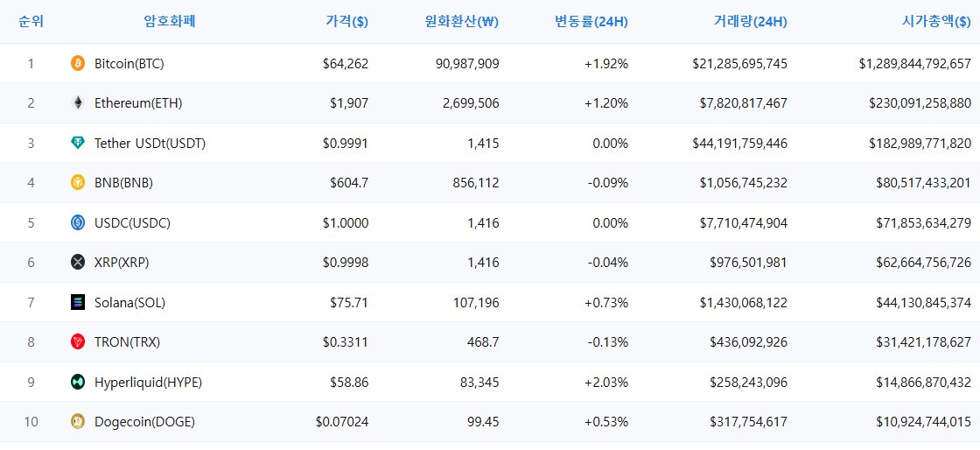This screenshot has width=980, height=450.
Task: Open the Tether USDt(USDT) name link
Action: coord(150,143)
